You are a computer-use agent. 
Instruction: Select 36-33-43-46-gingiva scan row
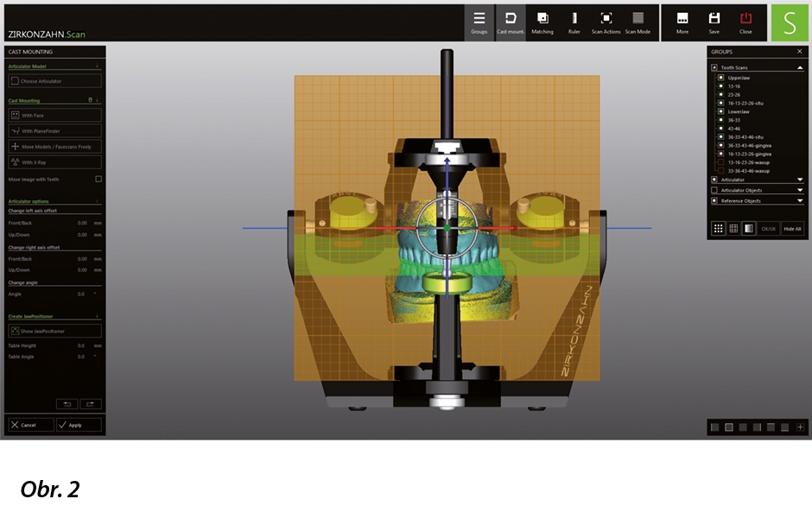click(749, 145)
